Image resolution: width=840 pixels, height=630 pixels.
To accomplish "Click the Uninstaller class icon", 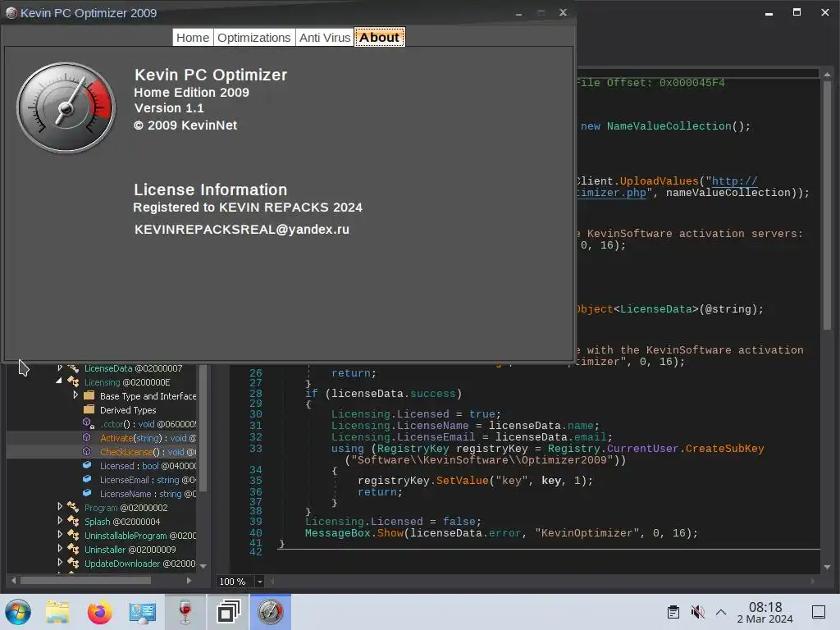I will [73, 549].
